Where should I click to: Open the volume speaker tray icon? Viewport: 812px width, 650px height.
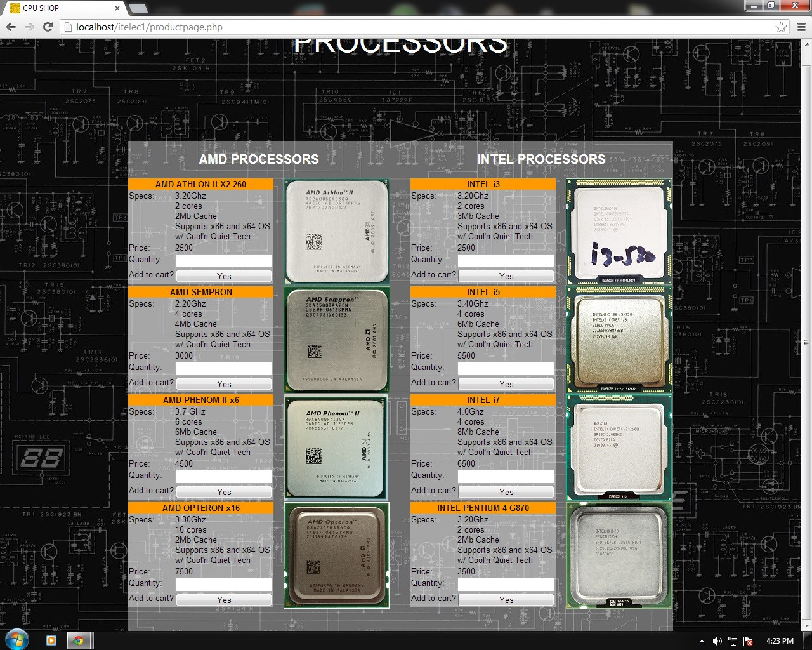tap(717, 641)
